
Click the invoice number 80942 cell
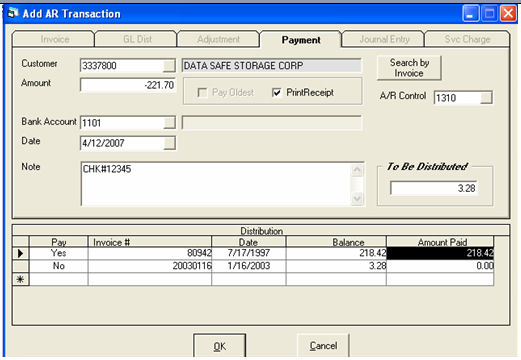pos(150,253)
